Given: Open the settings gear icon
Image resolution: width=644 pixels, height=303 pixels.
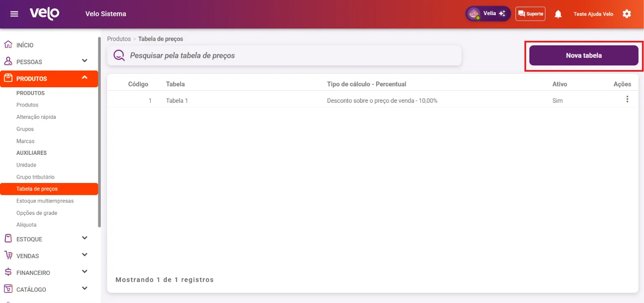Looking at the screenshot, I should tap(627, 14).
